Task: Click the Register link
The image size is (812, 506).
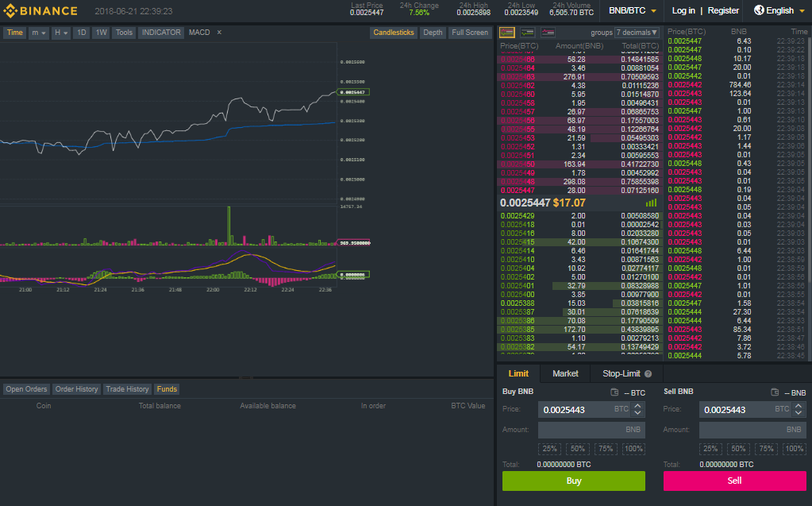Action: pos(723,10)
